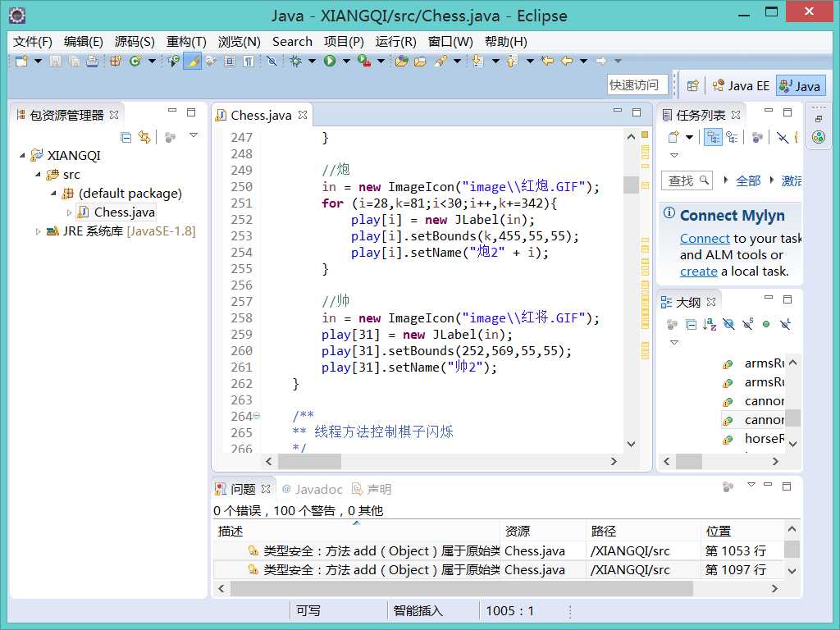Click the 查找 search field in task list
Screen dimensions: 840x630
click(x=687, y=180)
